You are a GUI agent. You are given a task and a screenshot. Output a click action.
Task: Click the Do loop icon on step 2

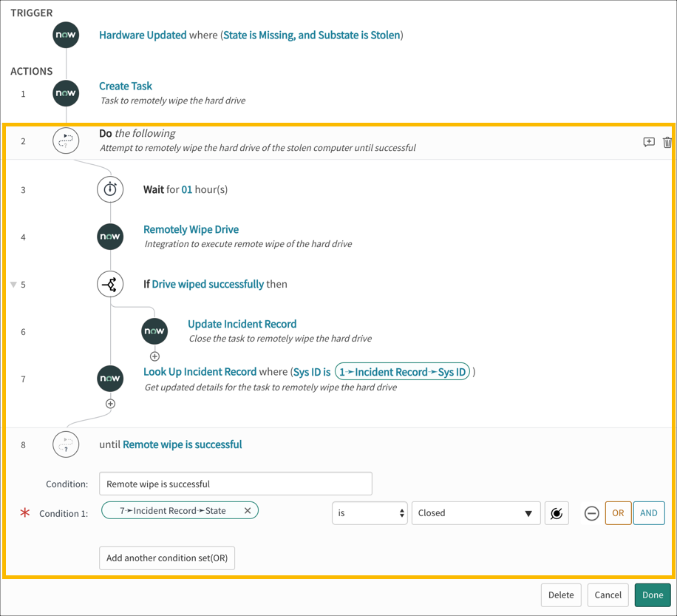[66, 141]
